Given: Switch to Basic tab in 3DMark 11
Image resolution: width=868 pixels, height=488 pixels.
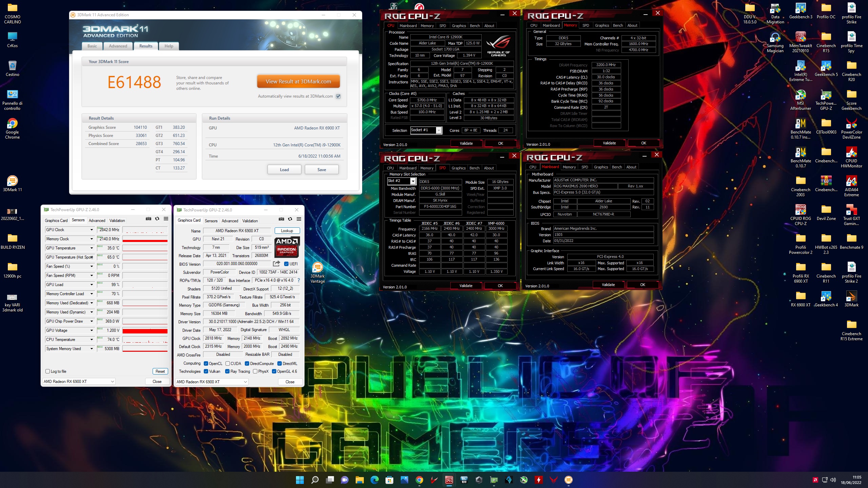Looking at the screenshot, I should pyautogui.click(x=92, y=46).
